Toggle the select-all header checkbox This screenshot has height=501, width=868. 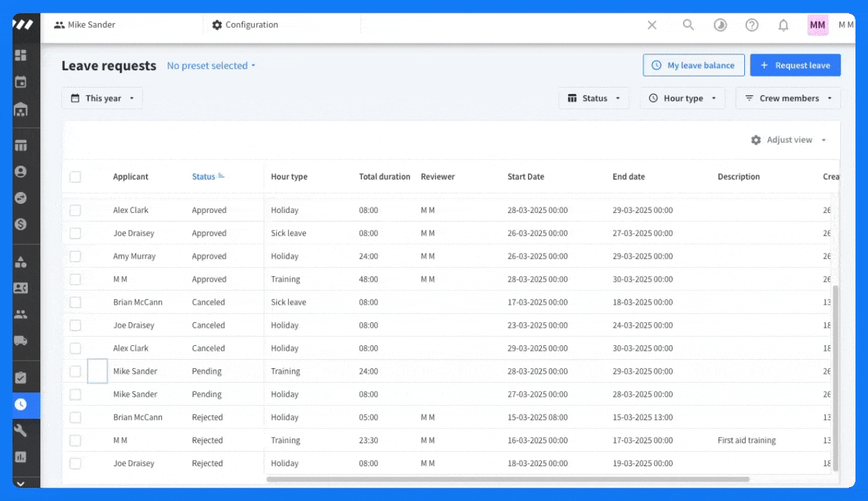[x=75, y=177]
